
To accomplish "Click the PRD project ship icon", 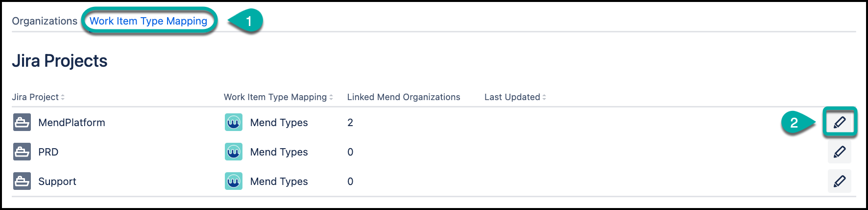I will [22, 152].
